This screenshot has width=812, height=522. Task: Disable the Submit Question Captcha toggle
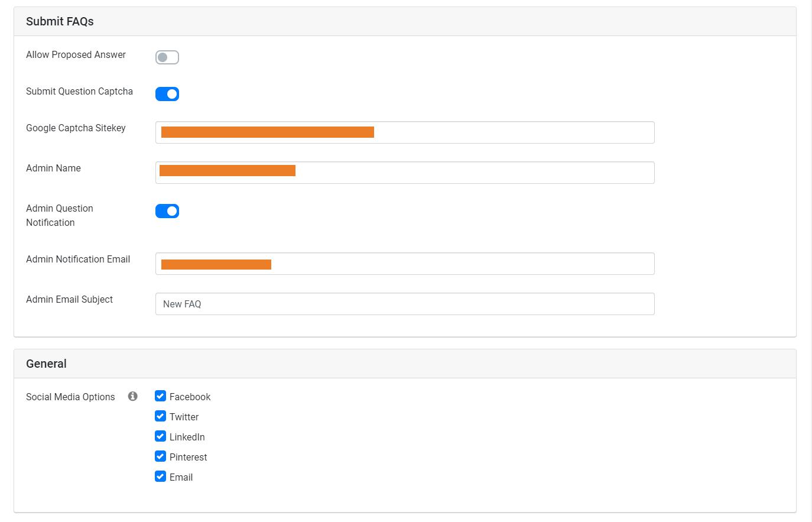[167, 94]
